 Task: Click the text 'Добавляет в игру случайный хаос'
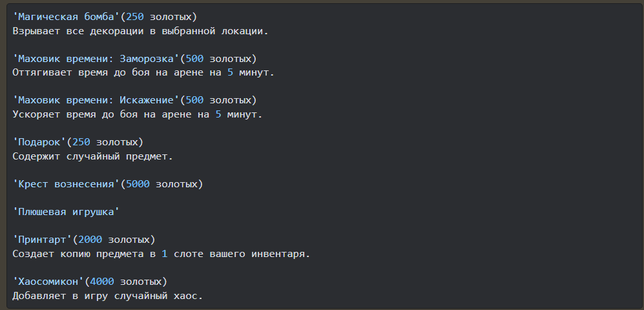(x=107, y=296)
